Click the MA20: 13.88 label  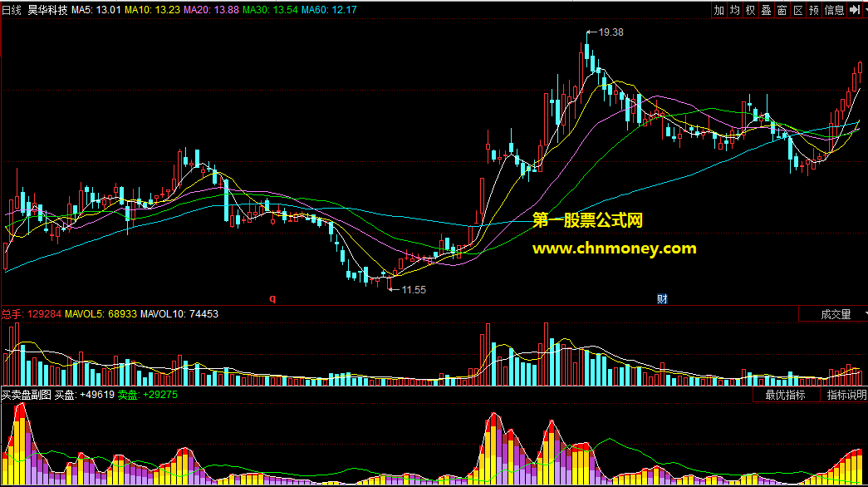[212, 10]
